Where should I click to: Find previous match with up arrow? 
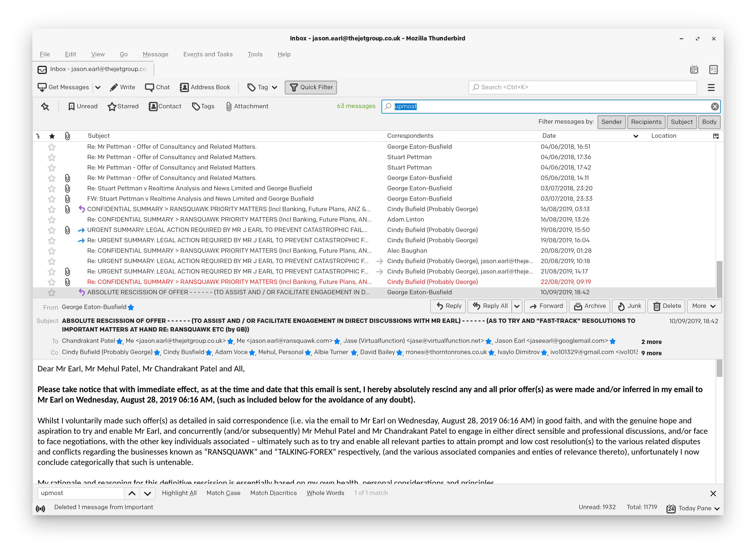(132, 493)
